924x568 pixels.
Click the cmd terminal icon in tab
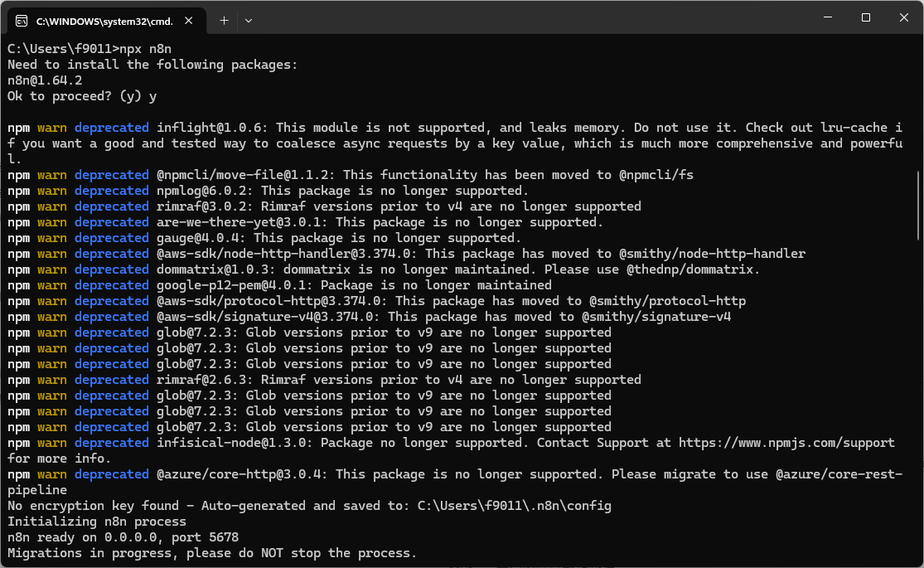(22, 20)
